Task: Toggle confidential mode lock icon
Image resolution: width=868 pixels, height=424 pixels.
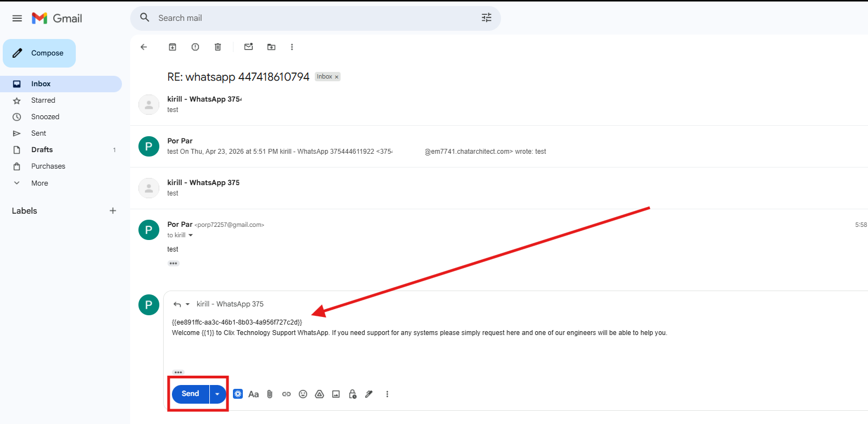Action: coord(353,394)
